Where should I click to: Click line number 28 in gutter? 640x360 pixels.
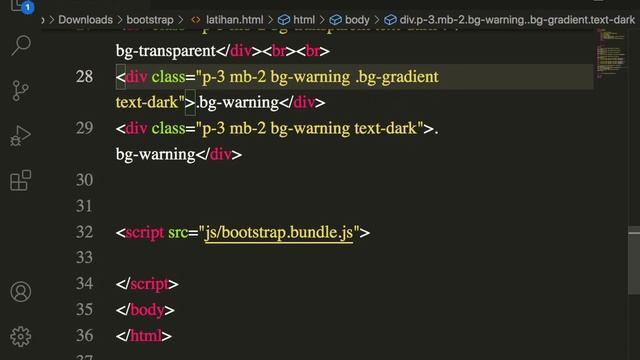(x=84, y=77)
